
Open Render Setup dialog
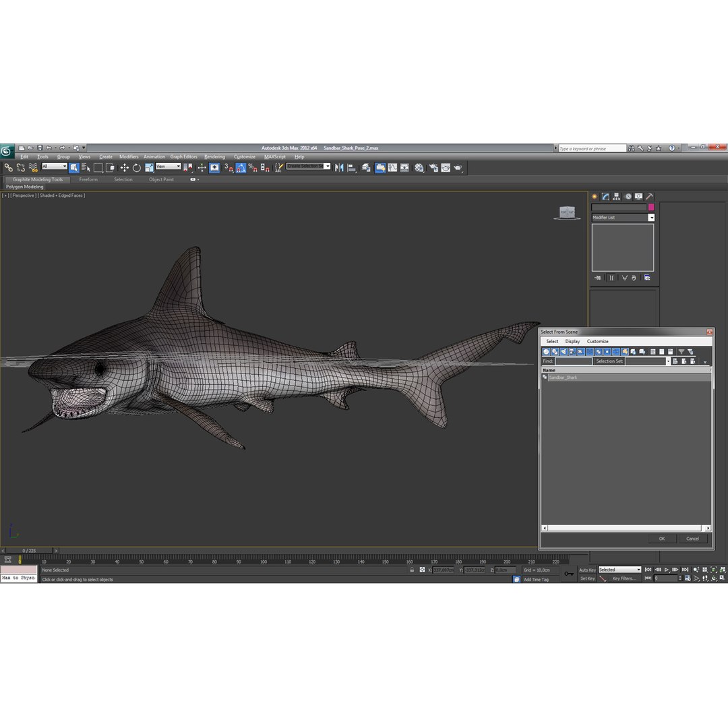433,168
